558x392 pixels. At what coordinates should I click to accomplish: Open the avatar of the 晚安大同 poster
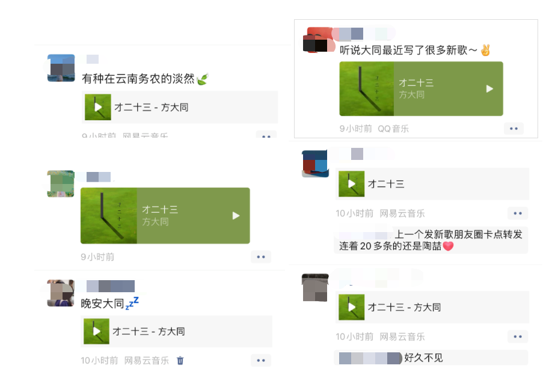click(61, 293)
